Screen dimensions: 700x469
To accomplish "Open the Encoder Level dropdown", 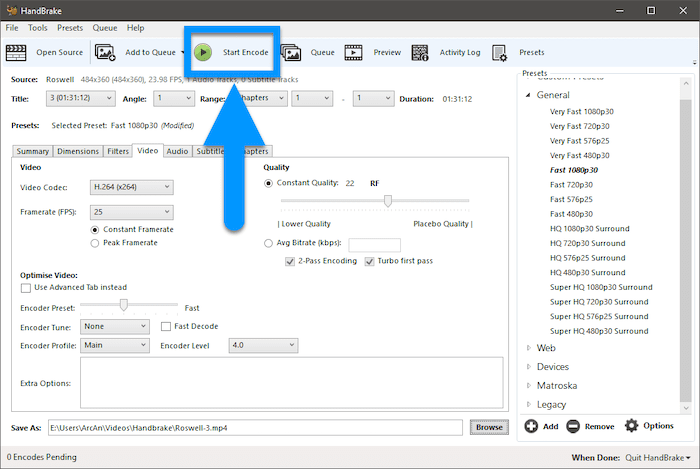I will [263, 345].
